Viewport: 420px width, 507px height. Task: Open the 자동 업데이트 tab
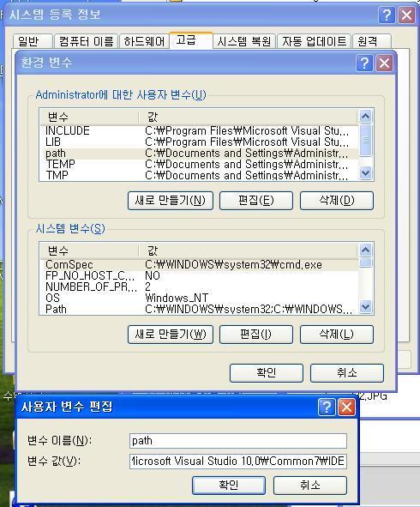coord(315,41)
